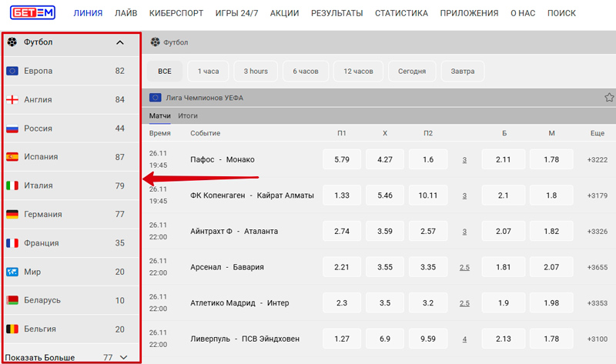Switch to the Итоги tab
The width and height of the screenshot is (616, 364).
[x=188, y=115]
